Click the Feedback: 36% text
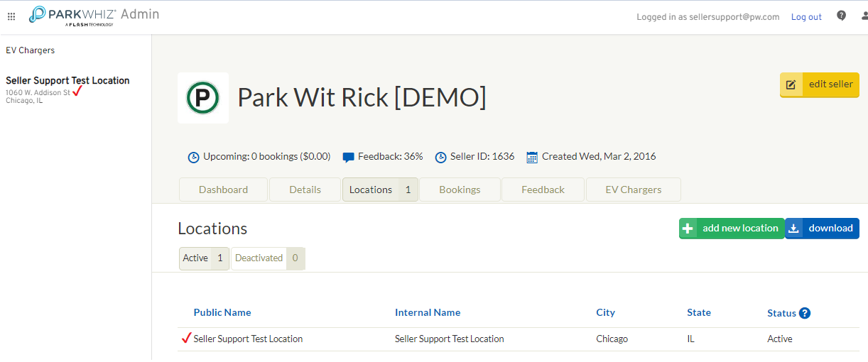Screen dimensions: 868x362 [391, 157]
